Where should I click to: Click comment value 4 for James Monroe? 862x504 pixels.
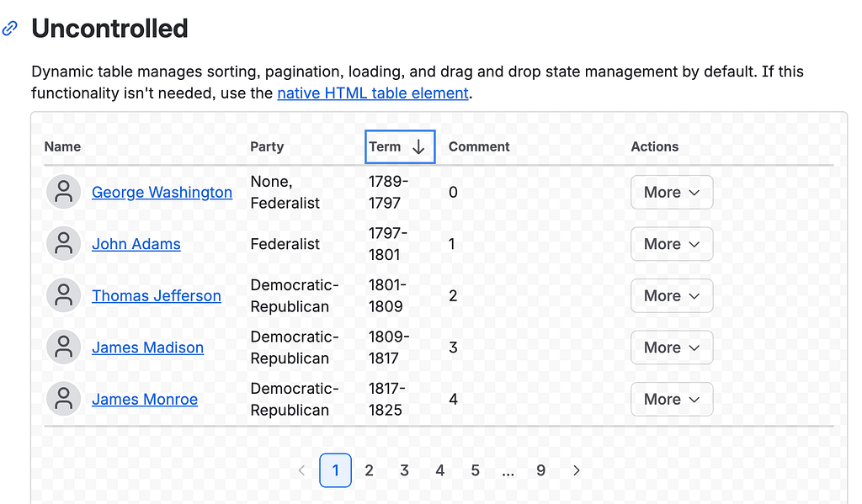pos(453,399)
